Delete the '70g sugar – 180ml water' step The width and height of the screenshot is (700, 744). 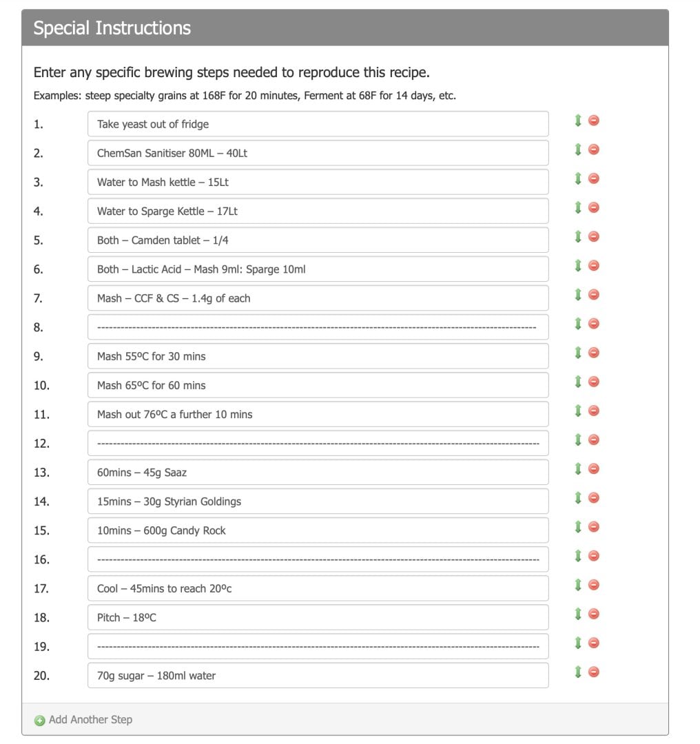(x=594, y=672)
